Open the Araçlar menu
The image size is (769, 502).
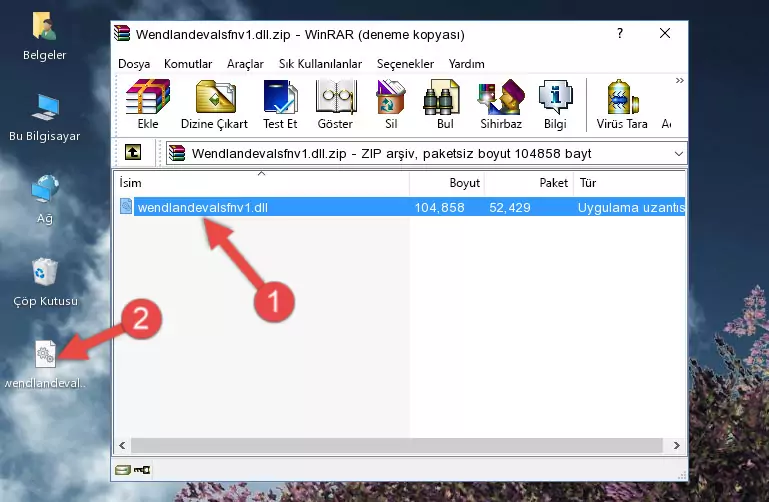[x=245, y=64]
